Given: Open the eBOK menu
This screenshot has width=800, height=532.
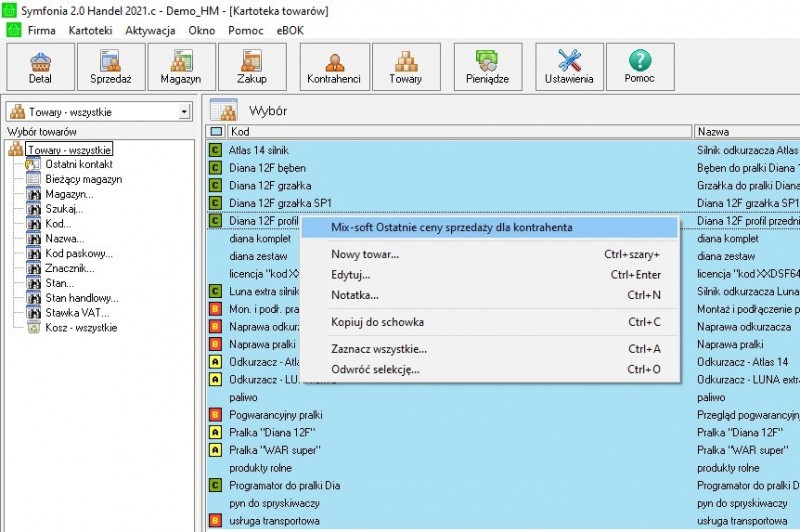Looking at the screenshot, I should pos(290,31).
